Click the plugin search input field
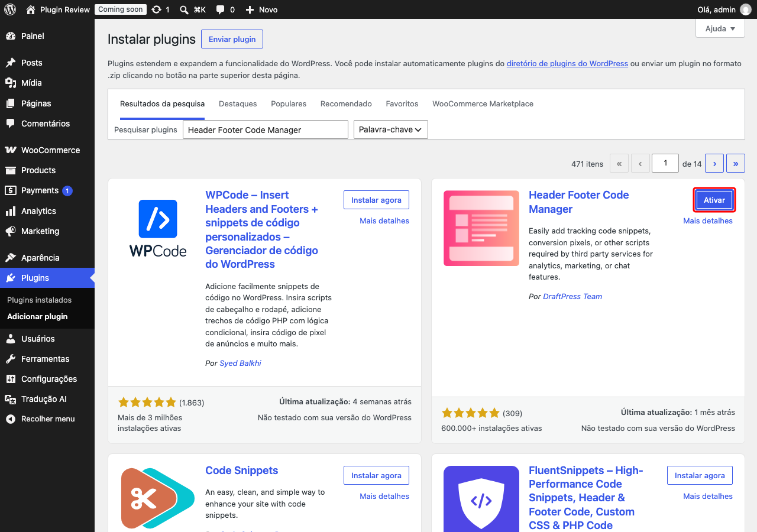Screen dimensions: 757x532 266,129
